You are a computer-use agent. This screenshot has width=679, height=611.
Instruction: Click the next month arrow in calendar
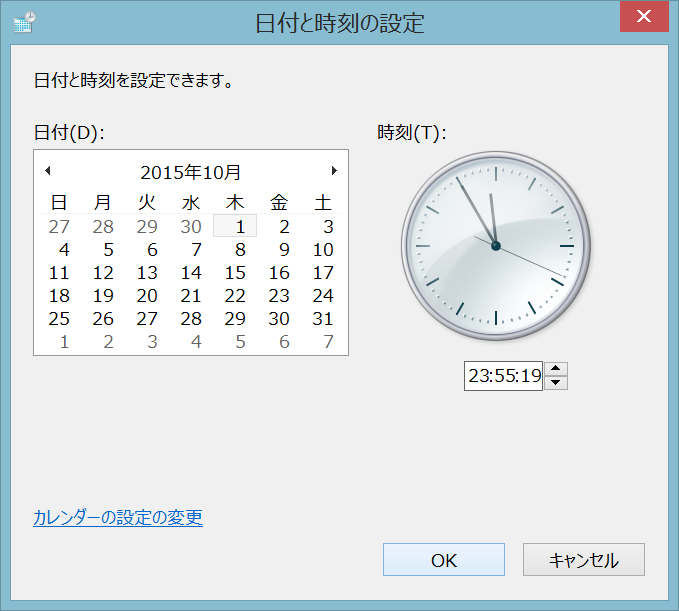[x=334, y=171]
